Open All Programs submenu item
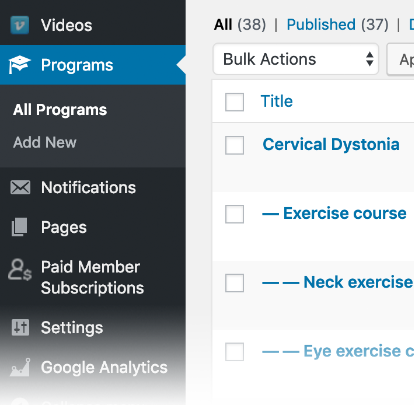 (x=60, y=110)
